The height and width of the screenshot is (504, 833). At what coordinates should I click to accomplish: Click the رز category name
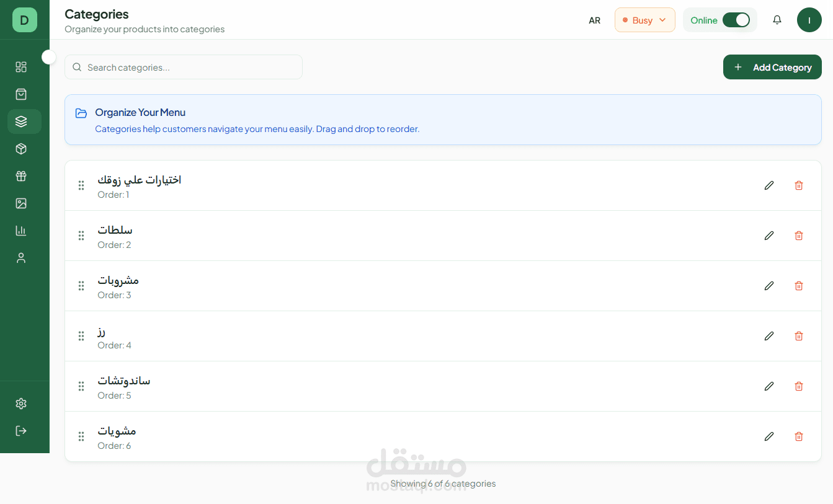coord(101,332)
